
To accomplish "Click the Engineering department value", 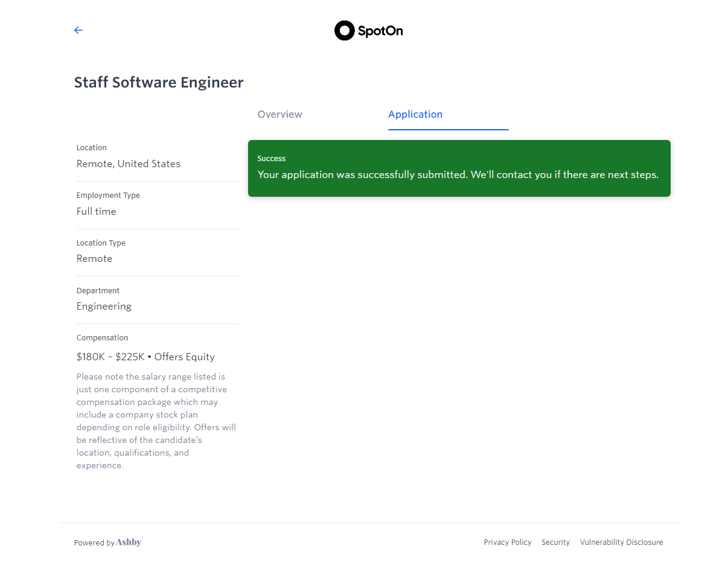I will 104,307.
